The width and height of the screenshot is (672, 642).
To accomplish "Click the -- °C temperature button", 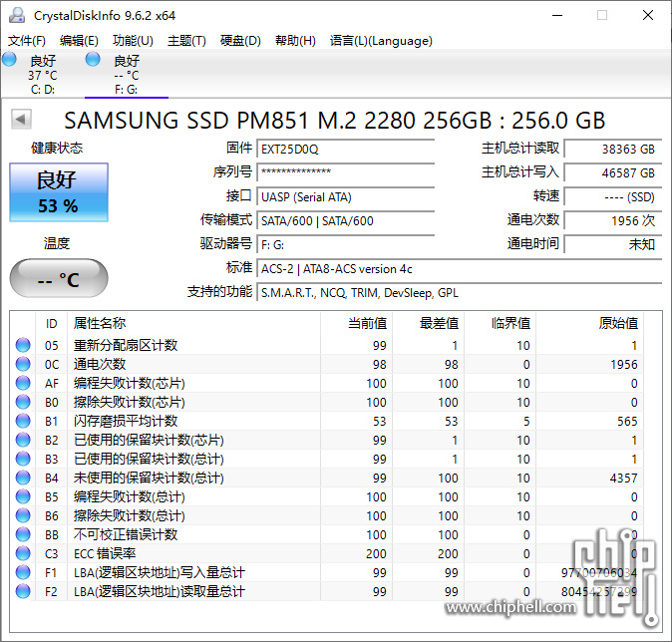I will pos(59,278).
